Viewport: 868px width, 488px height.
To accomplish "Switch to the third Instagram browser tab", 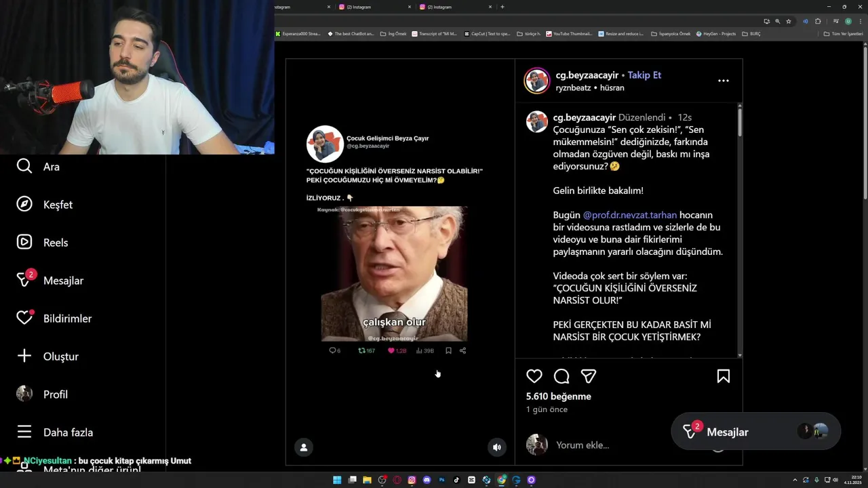I will point(456,7).
